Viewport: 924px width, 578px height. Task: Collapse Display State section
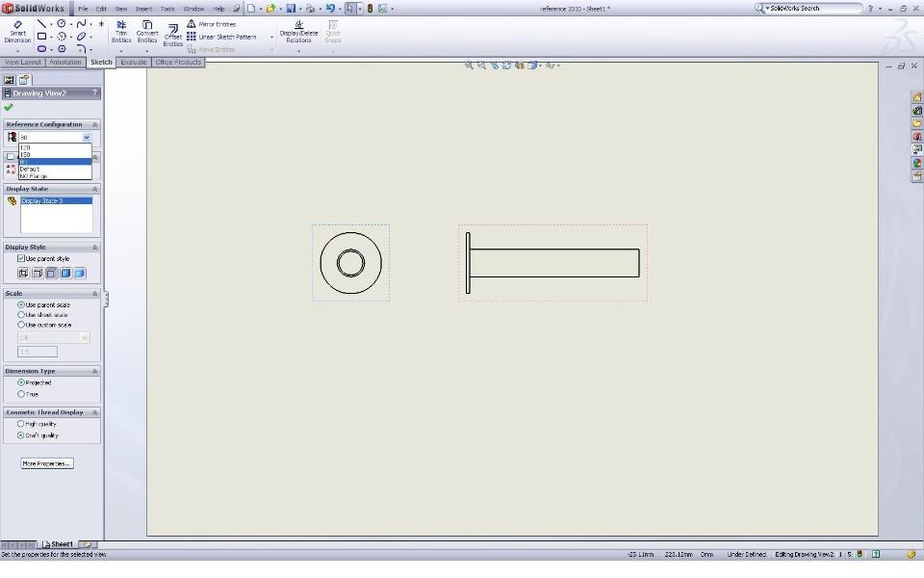[x=94, y=189]
